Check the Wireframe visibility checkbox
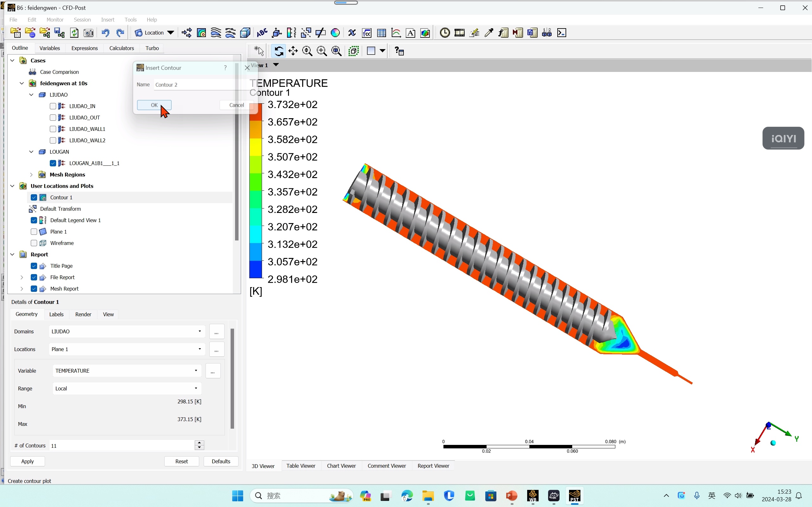 (x=34, y=243)
